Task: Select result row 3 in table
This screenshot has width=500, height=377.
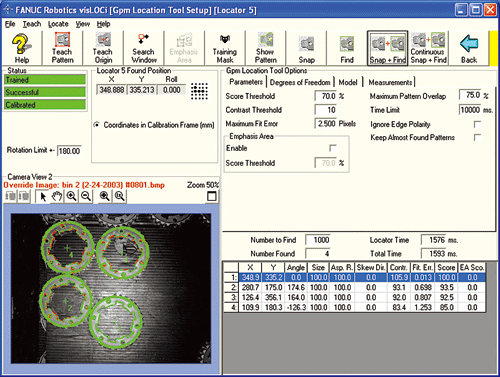Action: 354,297
